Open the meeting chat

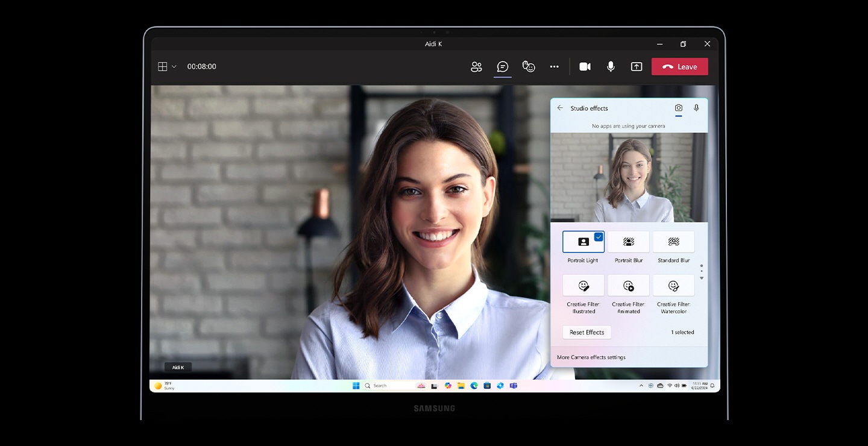click(x=502, y=67)
